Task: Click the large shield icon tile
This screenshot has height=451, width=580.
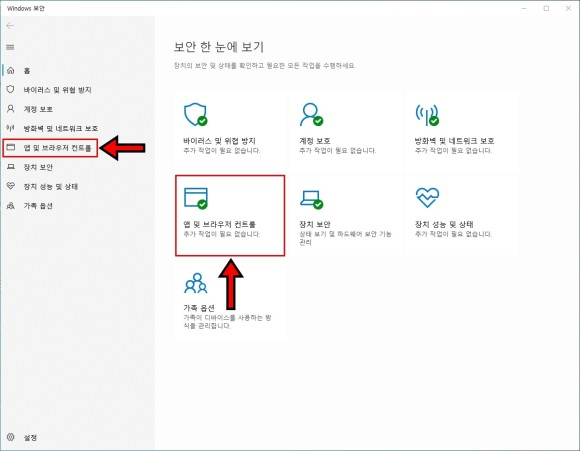Action: [x=196, y=114]
